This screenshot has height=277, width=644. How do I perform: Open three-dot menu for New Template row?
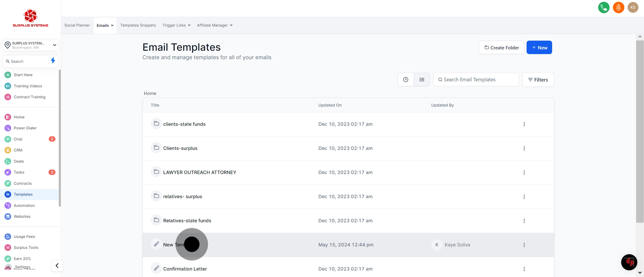coord(524,245)
